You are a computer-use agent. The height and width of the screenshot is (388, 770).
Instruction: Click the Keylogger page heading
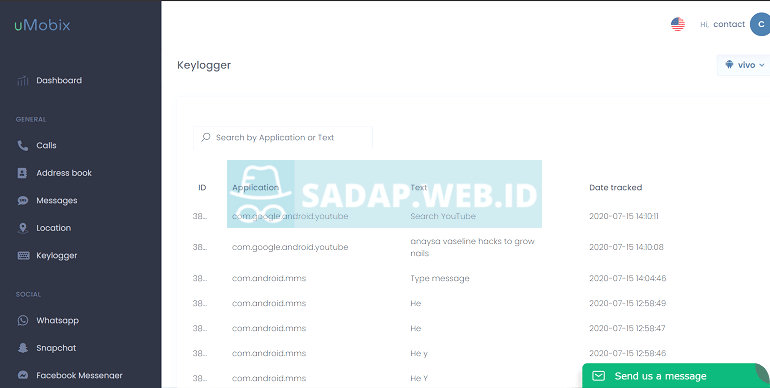[204, 65]
